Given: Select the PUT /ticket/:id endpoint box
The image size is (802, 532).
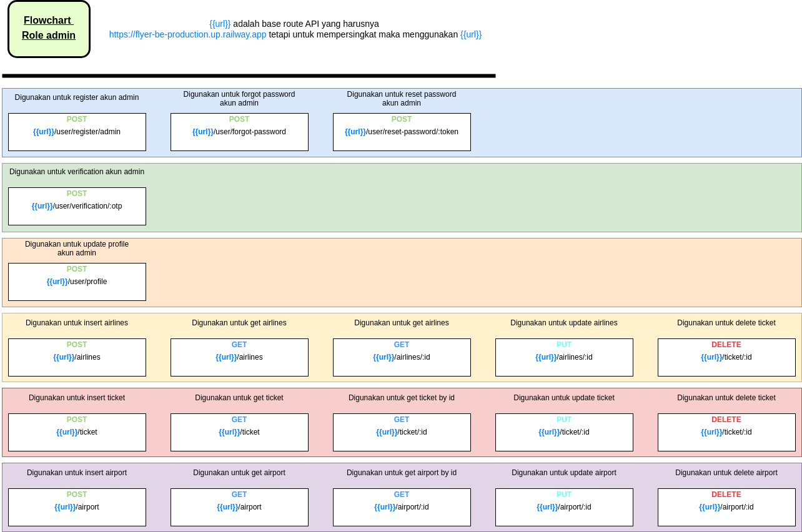Looking at the screenshot, I should [x=564, y=432].
